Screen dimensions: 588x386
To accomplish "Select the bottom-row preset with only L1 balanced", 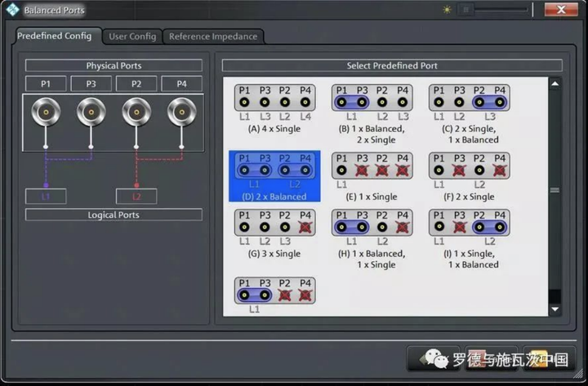I will pyautogui.click(x=274, y=291).
